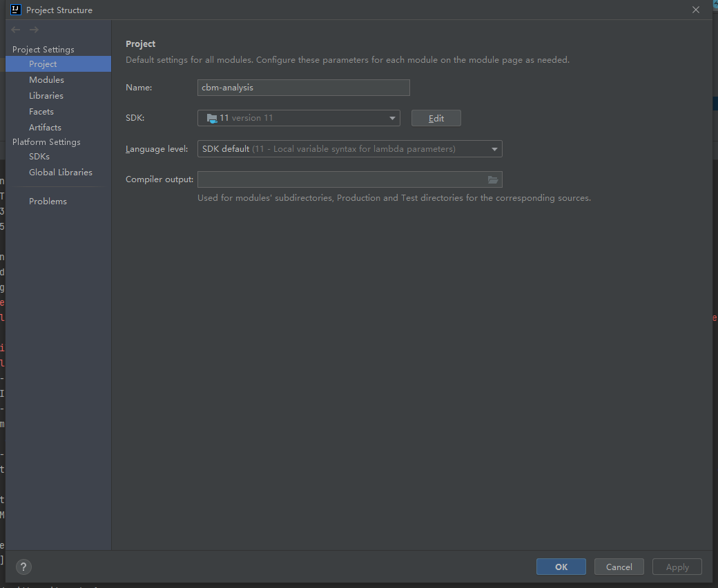The height and width of the screenshot is (588, 718).
Task: Click the Edit button next to SDK
Action: (x=436, y=117)
